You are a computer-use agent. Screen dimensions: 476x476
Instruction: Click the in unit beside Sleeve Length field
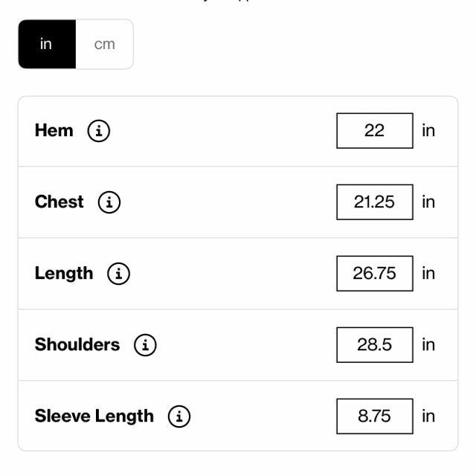coord(428,416)
